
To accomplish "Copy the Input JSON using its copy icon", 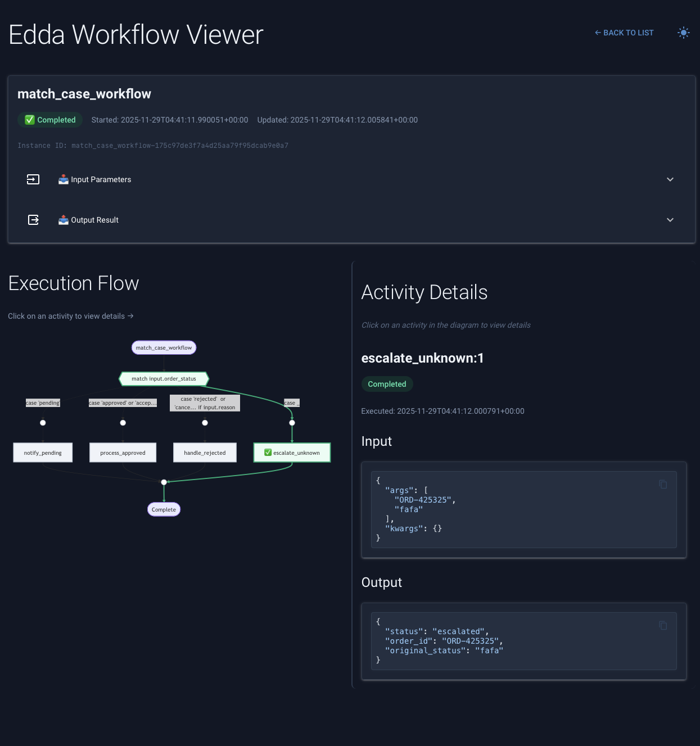I will pos(663,485).
